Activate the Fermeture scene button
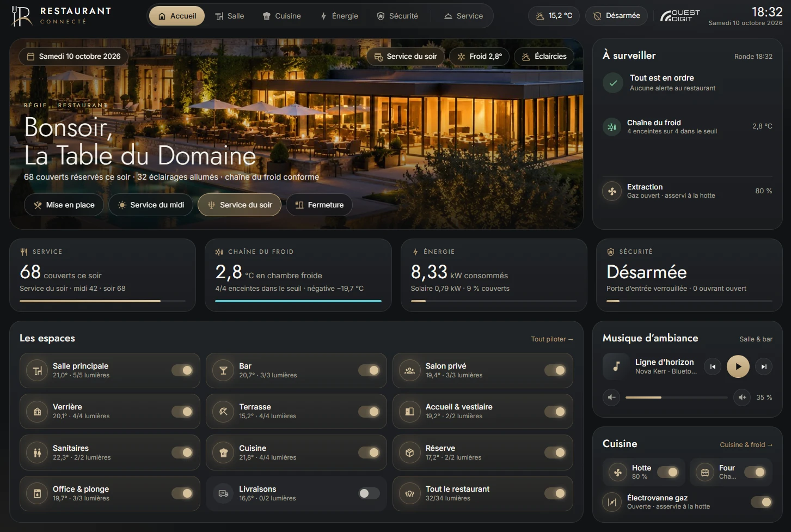The width and height of the screenshot is (791, 532). click(x=319, y=205)
